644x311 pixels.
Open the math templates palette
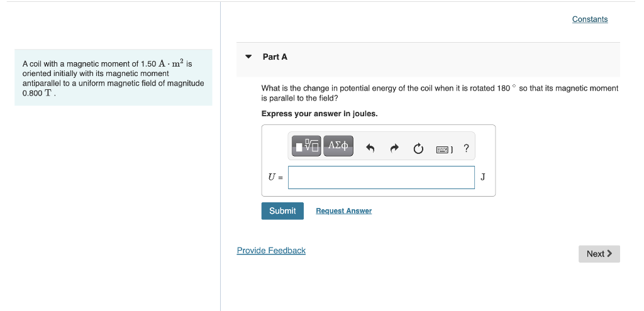click(306, 146)
